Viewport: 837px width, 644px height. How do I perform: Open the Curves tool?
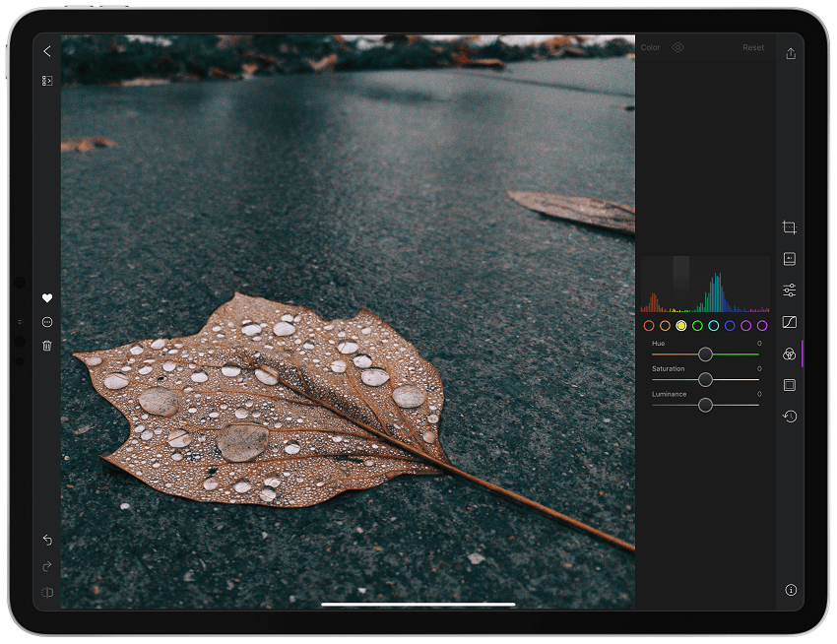pyautogui.click(x=789, y=322)
